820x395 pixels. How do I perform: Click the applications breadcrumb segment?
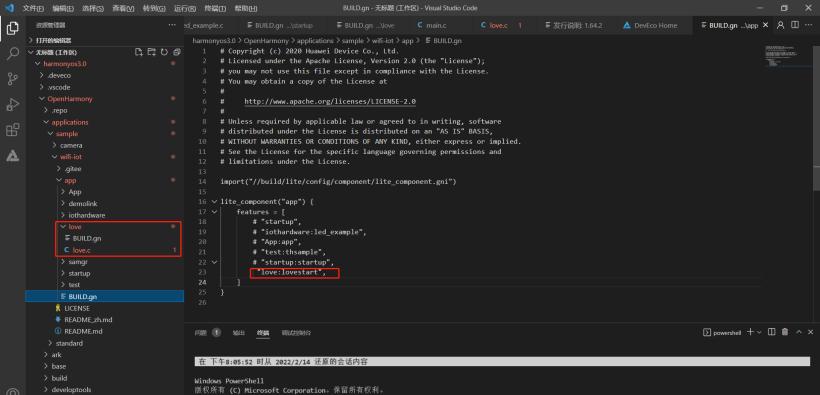tap(315, 40)
